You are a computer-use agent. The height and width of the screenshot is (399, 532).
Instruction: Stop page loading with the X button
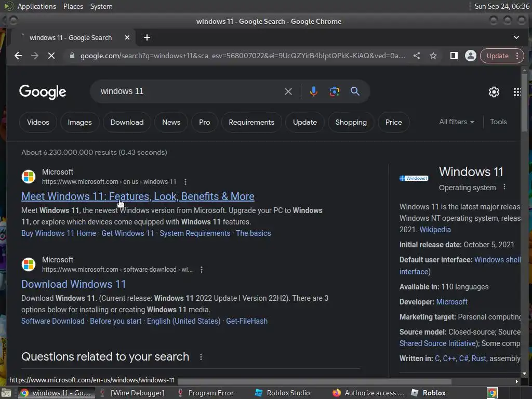(51, 56)
